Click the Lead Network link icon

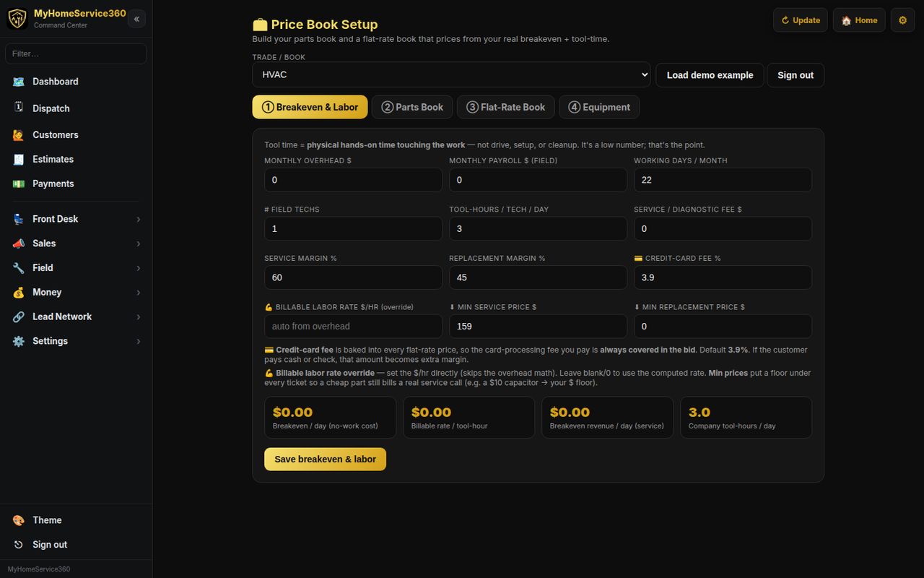(19, 317)
